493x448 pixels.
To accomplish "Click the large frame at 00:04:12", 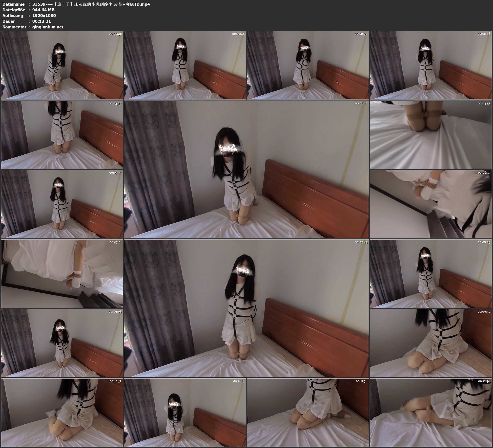I will click(246, 169).
